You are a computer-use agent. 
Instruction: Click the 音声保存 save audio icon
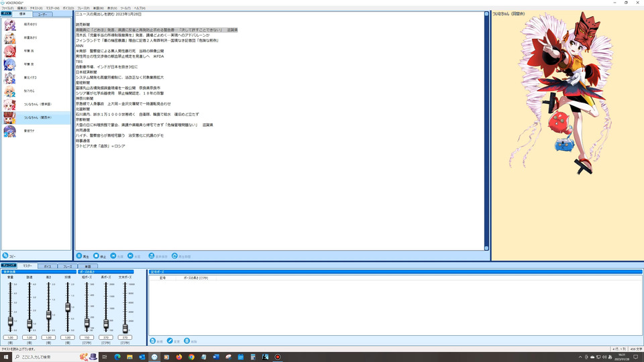(x=152, y=255)
